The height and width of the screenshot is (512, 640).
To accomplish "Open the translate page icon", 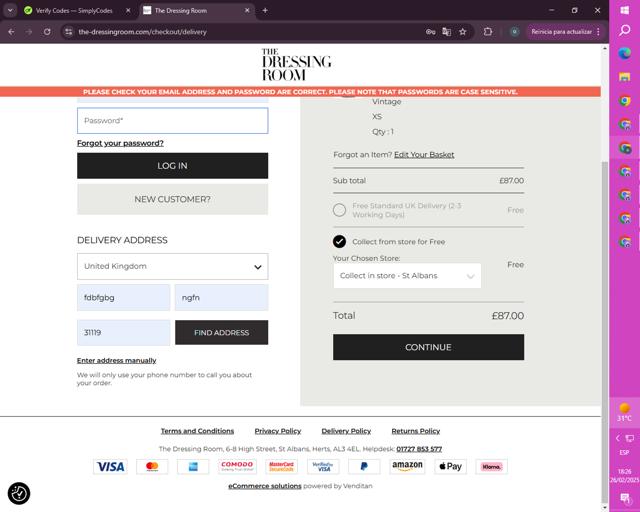I will pos(447,31).
